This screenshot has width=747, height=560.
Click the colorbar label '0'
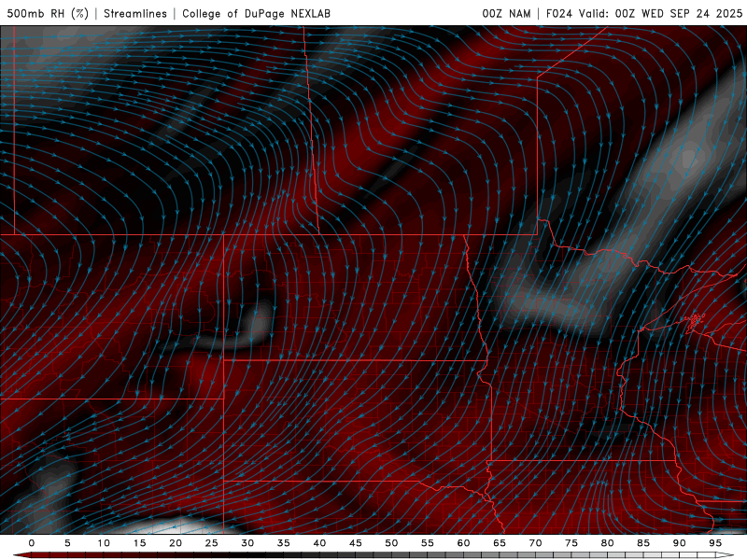[x=32, y=543]
